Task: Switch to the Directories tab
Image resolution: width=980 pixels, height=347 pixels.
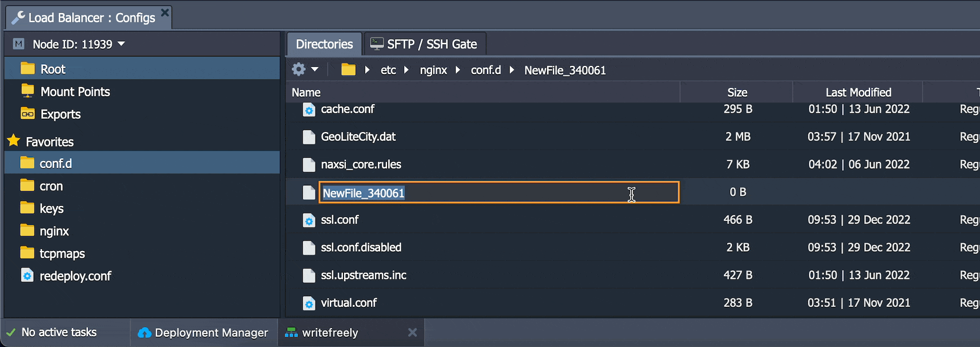Action: (324, 44)
